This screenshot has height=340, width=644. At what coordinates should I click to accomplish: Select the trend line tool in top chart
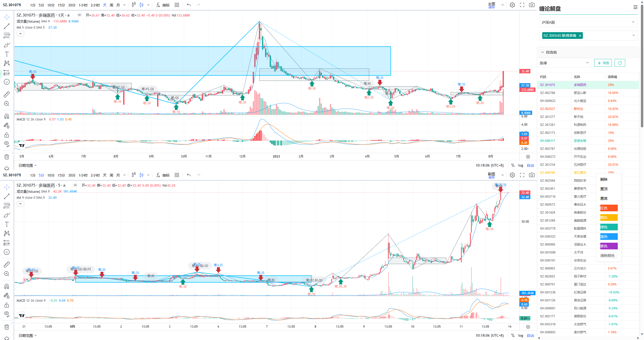coord(7,27)
